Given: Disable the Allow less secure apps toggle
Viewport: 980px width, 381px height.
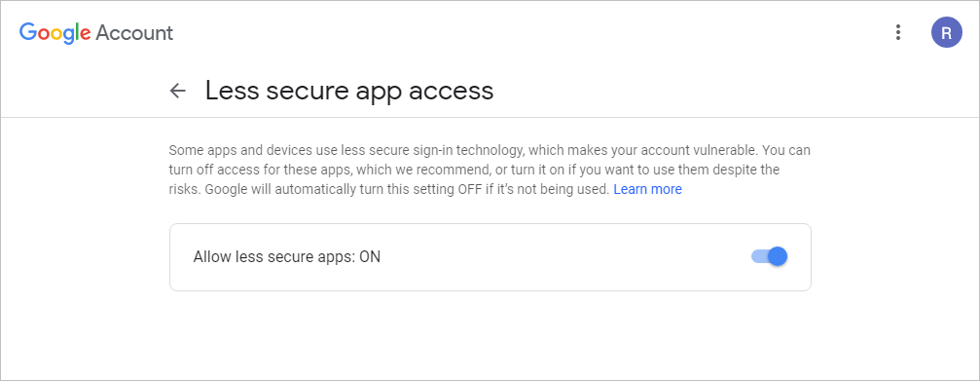Looking at the screenshot, I should [x=770, y=256].
